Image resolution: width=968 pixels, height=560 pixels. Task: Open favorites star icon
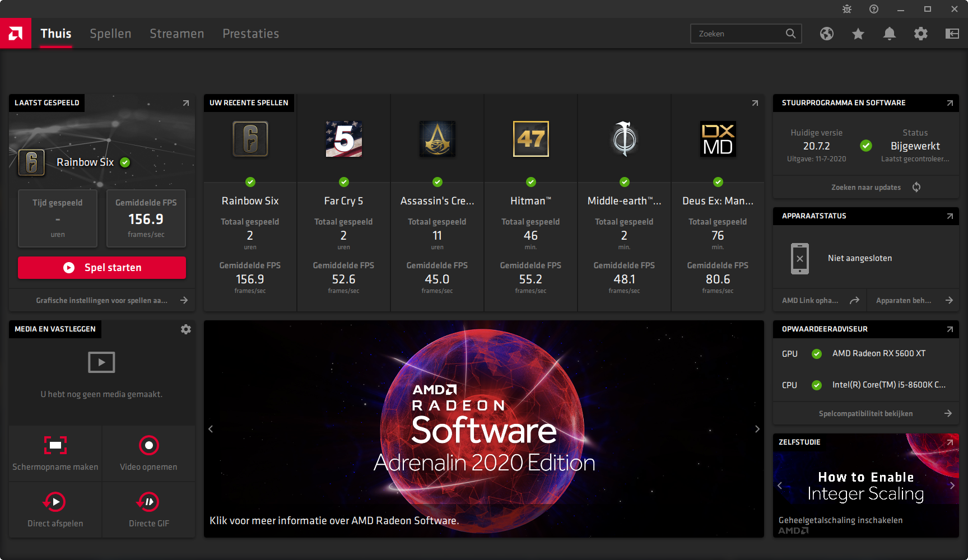pyautogui.click(x=858, y=34)
